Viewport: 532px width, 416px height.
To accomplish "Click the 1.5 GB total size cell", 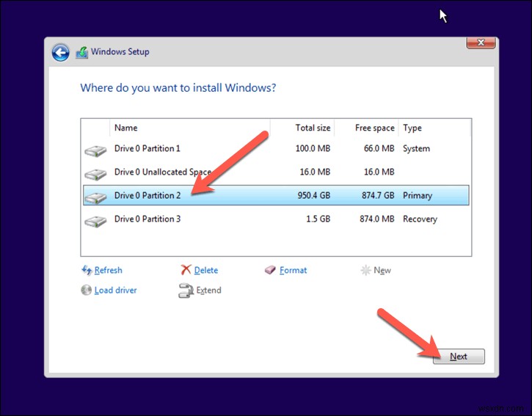I will click(x=318, y=219).
